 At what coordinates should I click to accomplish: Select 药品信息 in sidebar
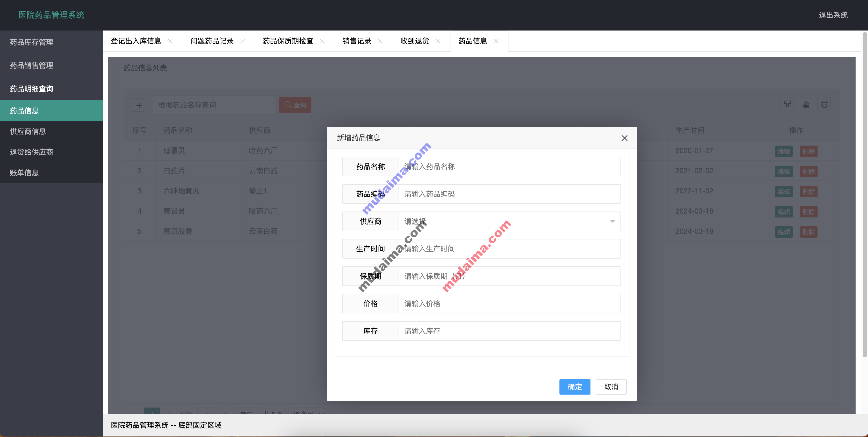pos(51,110)
